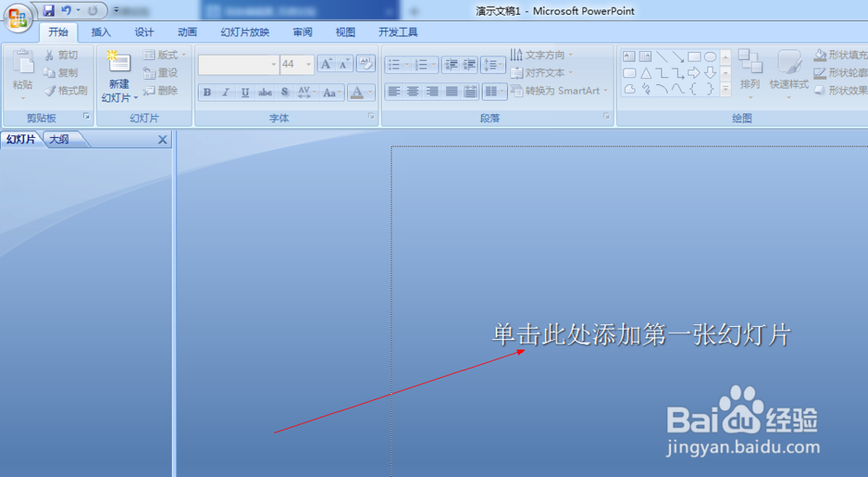Open the 剪贴板 dialog launcher
The height and width of the screenshot is (477, 868).
click(86, 116)
